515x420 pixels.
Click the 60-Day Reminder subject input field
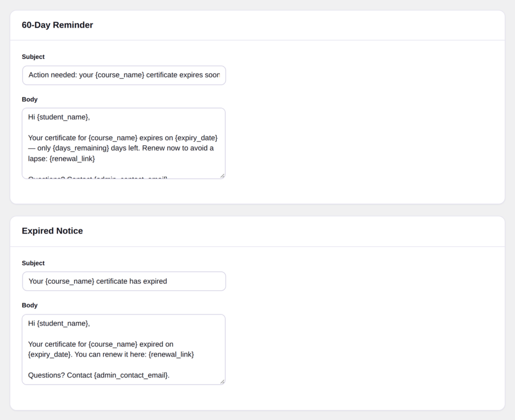coord(124,75)
